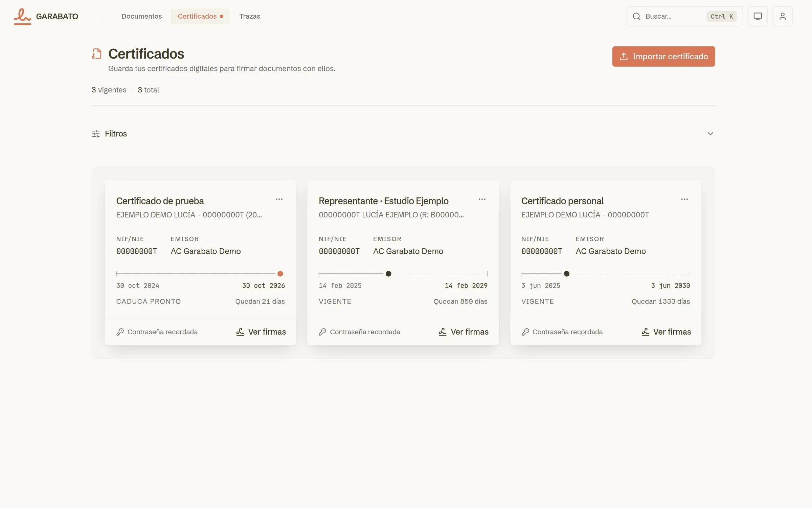The image size is (812, 508).
Task: Click the '14 feb 2029' expiry date
Action: [466, 285]
